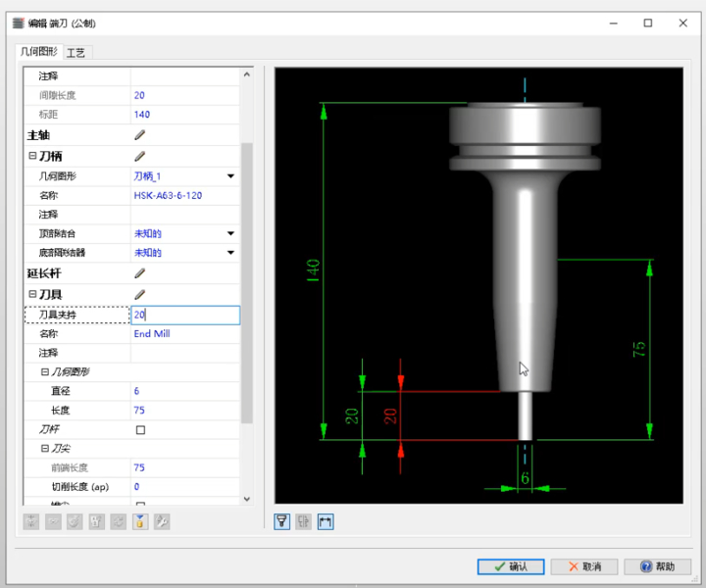Click the second greyed icon in bottom toolbar
706x588 pixels.
click(53, 521)
